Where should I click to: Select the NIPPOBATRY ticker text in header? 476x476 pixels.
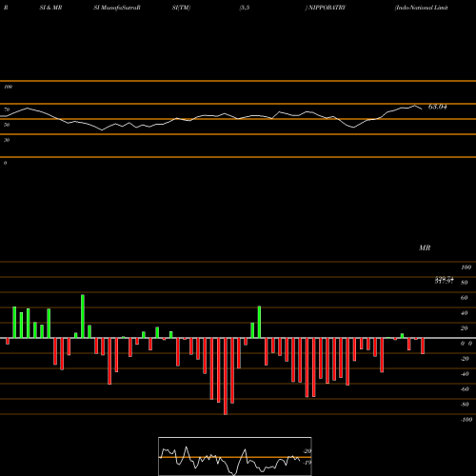[327, 8]
